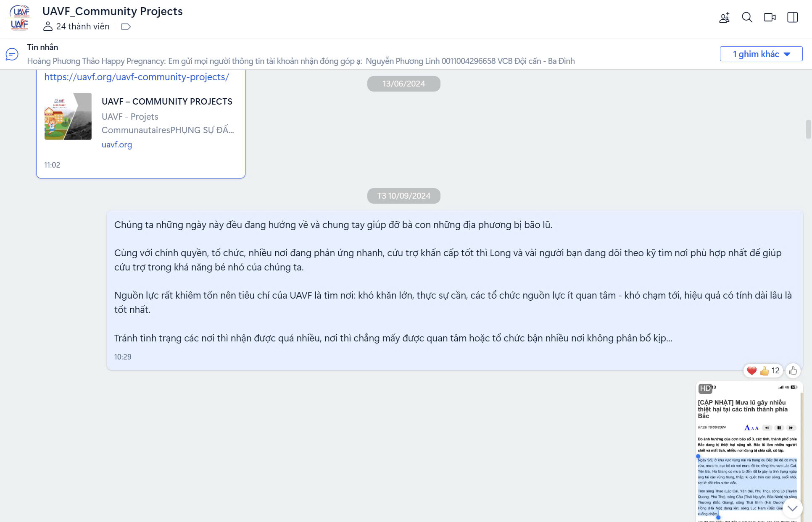This screenshot has width=812, height=522.
Task: Open the pinned 'Tin nhắn' message text
Action: click(x=301, y=61)
